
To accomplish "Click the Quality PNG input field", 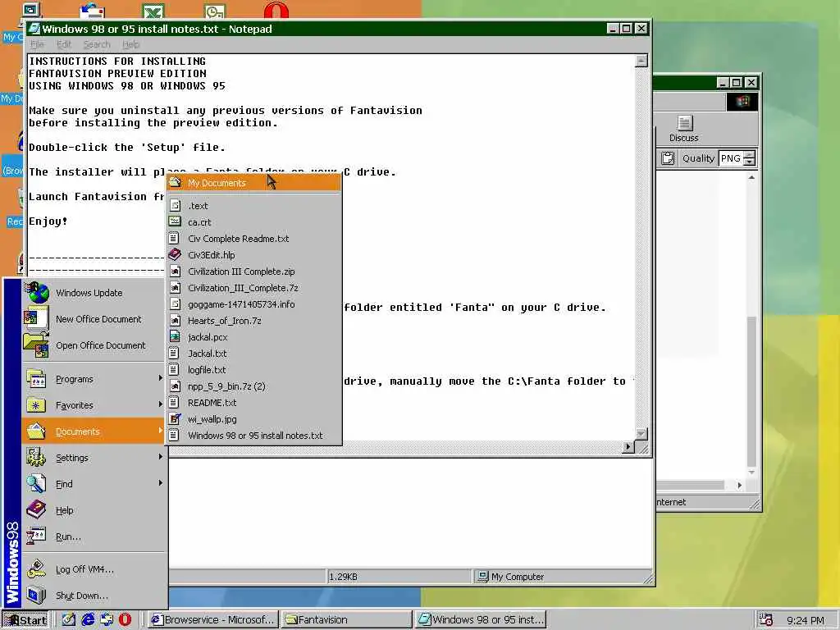I will 731,158.
